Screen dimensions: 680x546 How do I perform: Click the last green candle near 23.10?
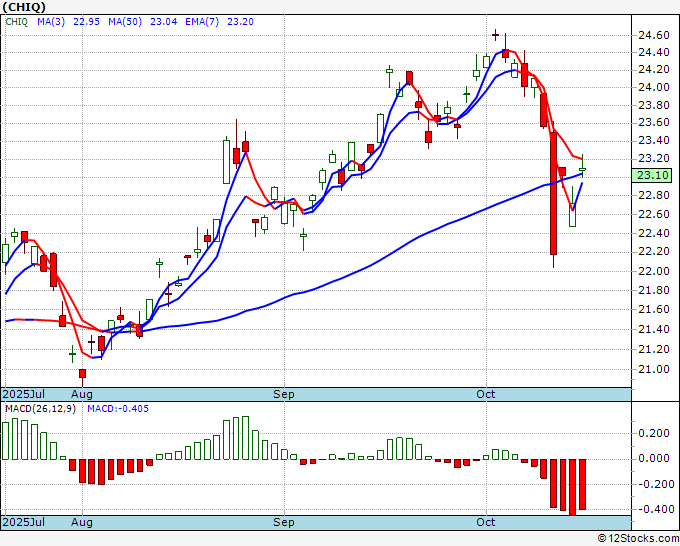[582, 169]
